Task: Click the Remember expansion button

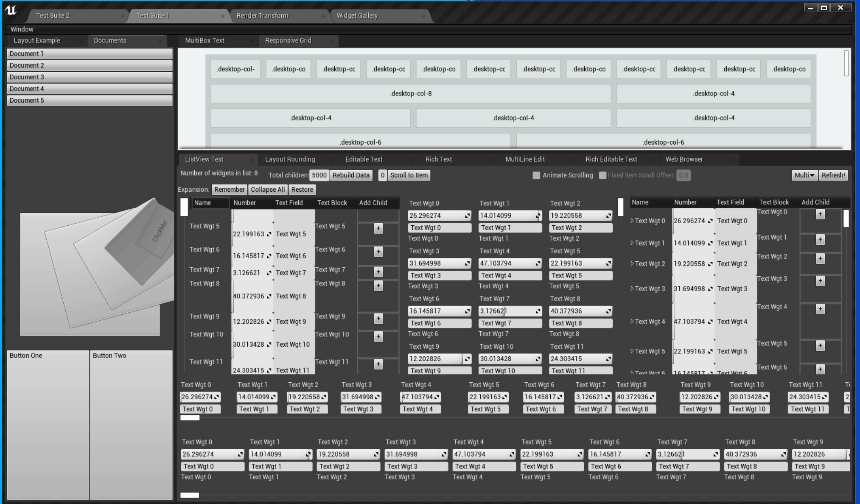Action: tap(230, 189)
